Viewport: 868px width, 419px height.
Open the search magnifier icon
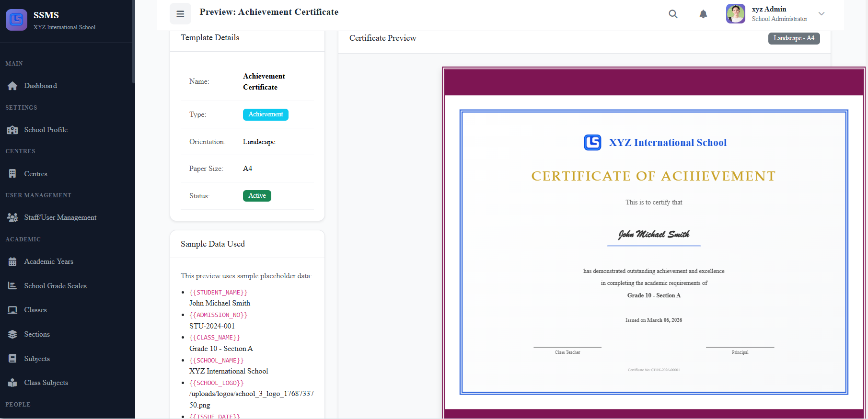(x=673, y=14)
